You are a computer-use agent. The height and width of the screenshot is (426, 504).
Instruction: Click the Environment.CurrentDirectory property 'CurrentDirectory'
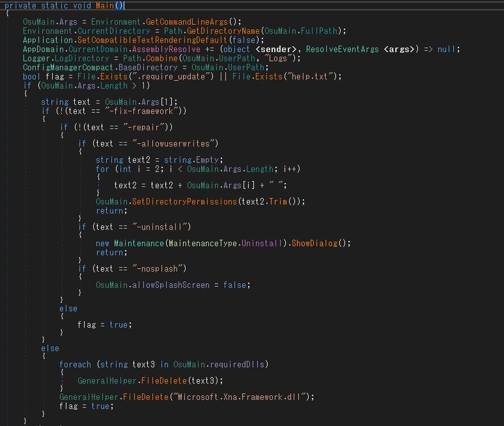pos(114,31)
